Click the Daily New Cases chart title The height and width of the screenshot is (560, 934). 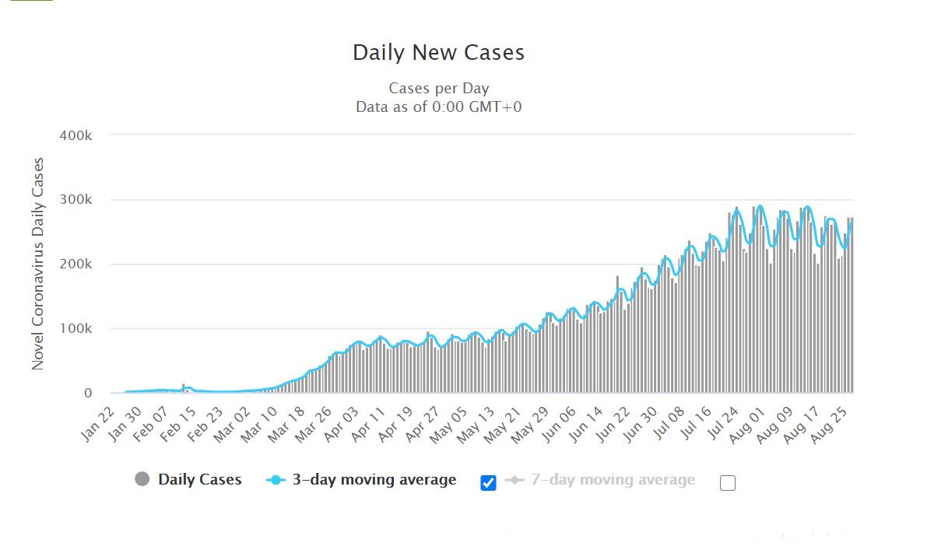(x=438, y=53)
